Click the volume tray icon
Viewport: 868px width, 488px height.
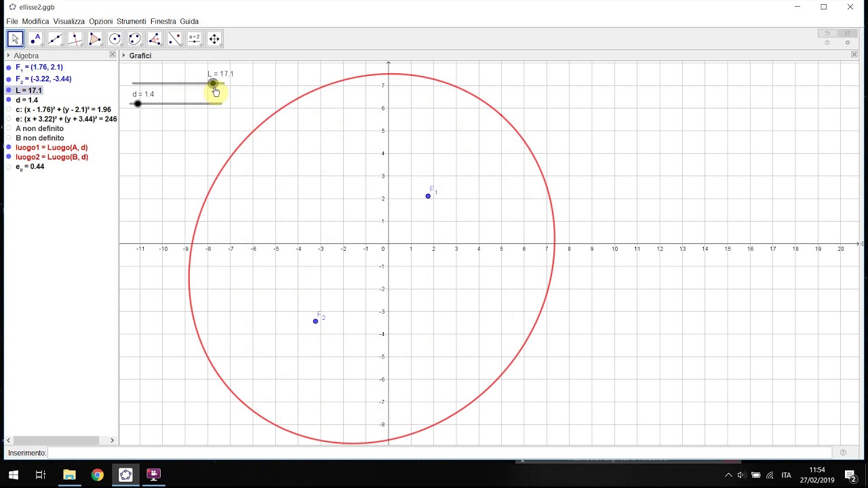pyautogui.click(x=741, y=475)
